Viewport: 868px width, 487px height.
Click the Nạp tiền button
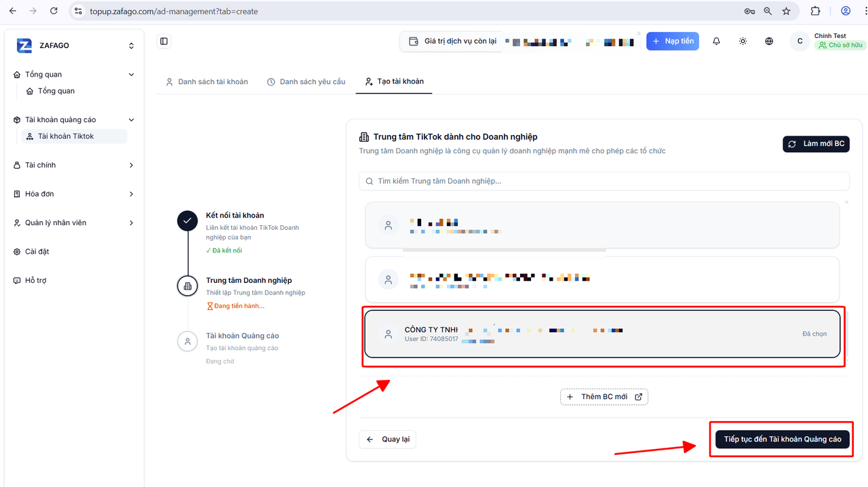(673, 41)
